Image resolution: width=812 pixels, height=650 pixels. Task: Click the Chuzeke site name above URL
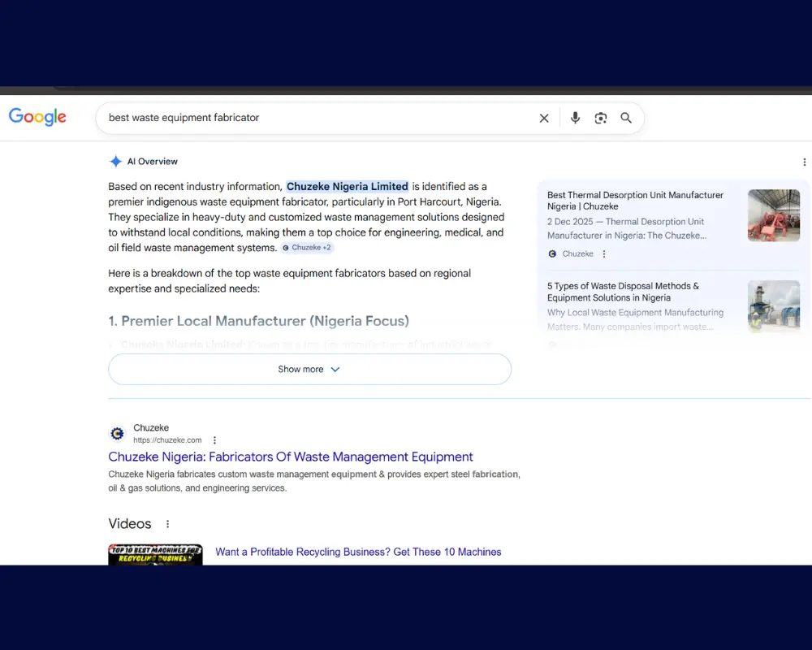pos(151,427)
